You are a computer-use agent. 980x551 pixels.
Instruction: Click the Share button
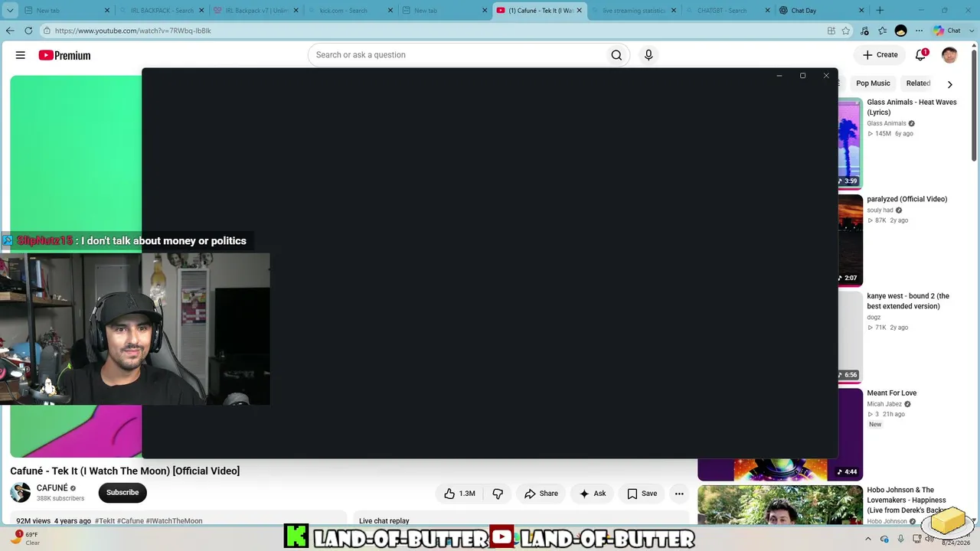pos(541,494)
